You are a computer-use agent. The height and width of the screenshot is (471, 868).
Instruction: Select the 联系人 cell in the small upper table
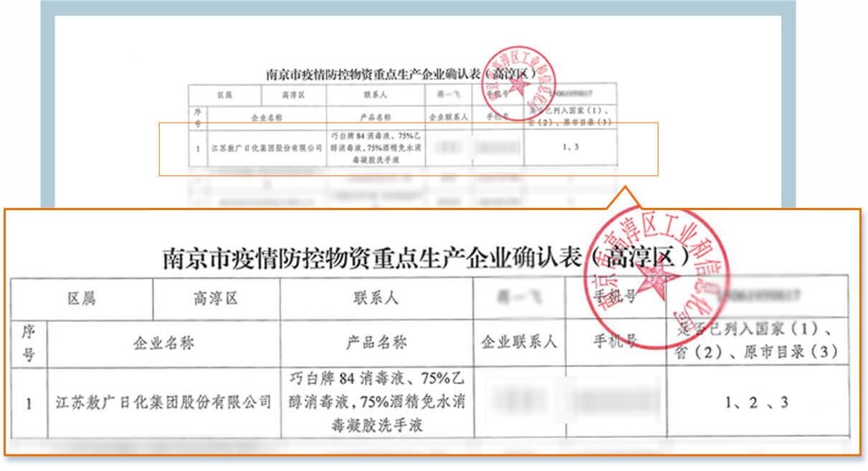tap(376, 95)
